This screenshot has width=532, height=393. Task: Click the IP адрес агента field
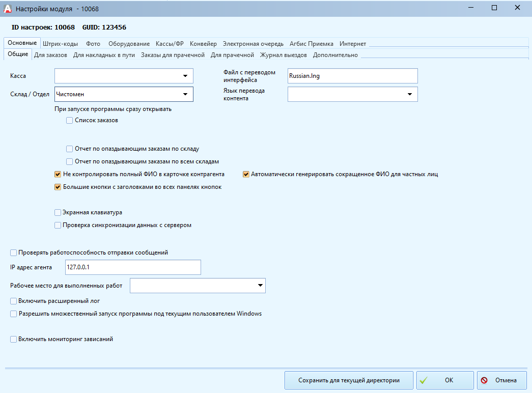[133, 267]
